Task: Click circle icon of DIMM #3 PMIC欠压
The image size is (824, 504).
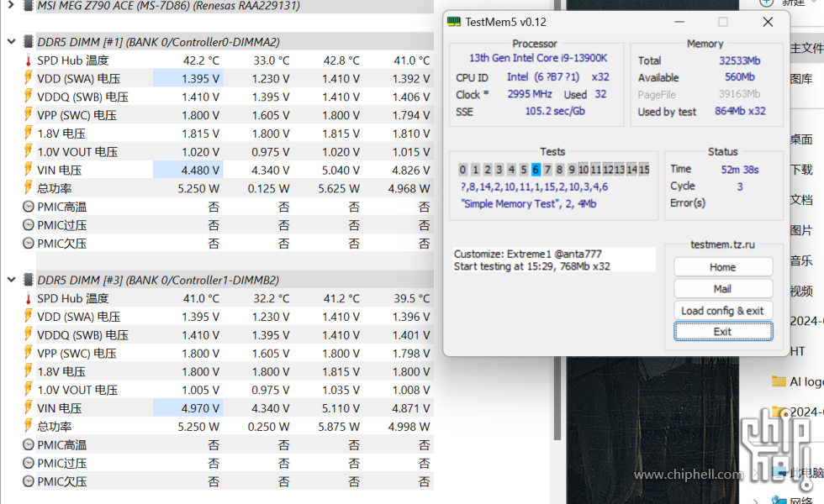Action: click(x=29, y=481)
